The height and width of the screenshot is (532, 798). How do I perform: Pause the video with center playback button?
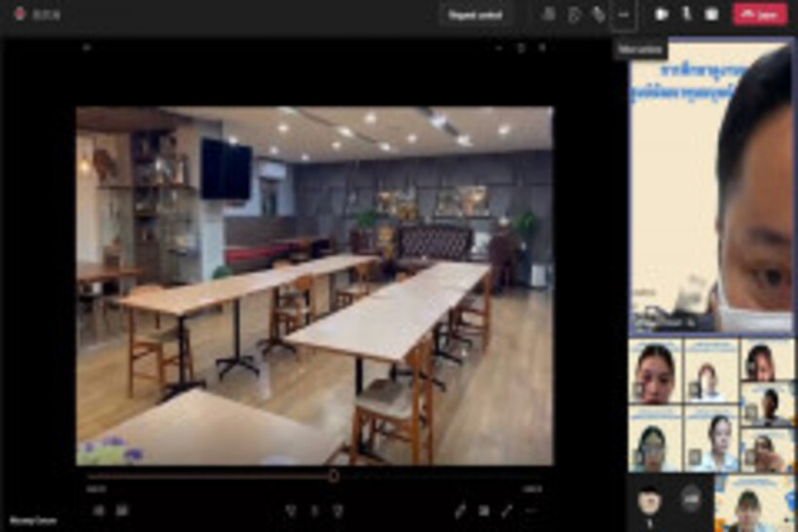(314, 511)
